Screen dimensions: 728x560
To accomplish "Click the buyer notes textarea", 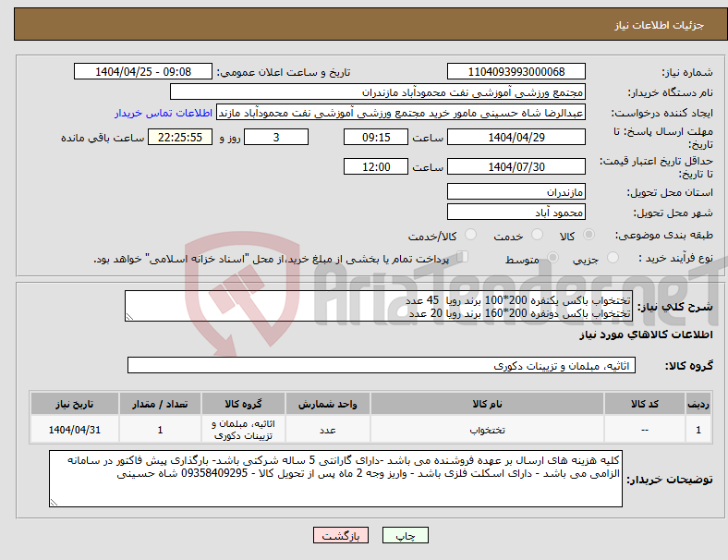I will pyautogui.click(x=335, y=479).
